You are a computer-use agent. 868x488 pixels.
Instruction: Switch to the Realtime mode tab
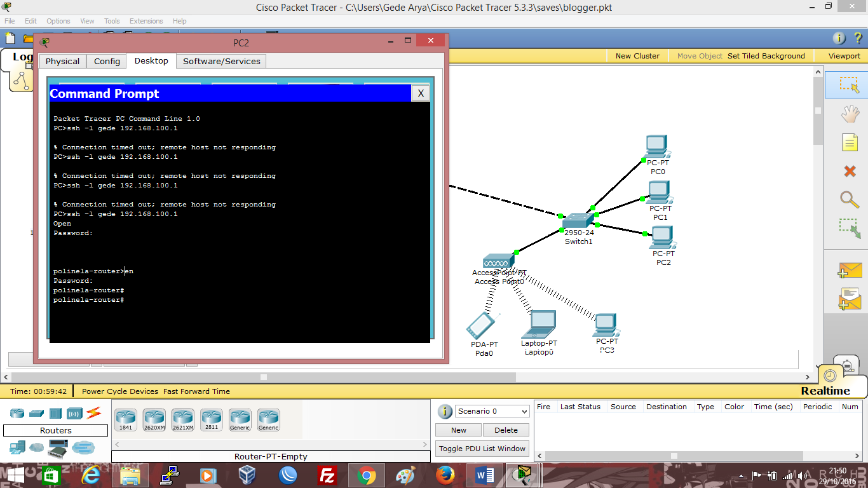tap(825, 391)
